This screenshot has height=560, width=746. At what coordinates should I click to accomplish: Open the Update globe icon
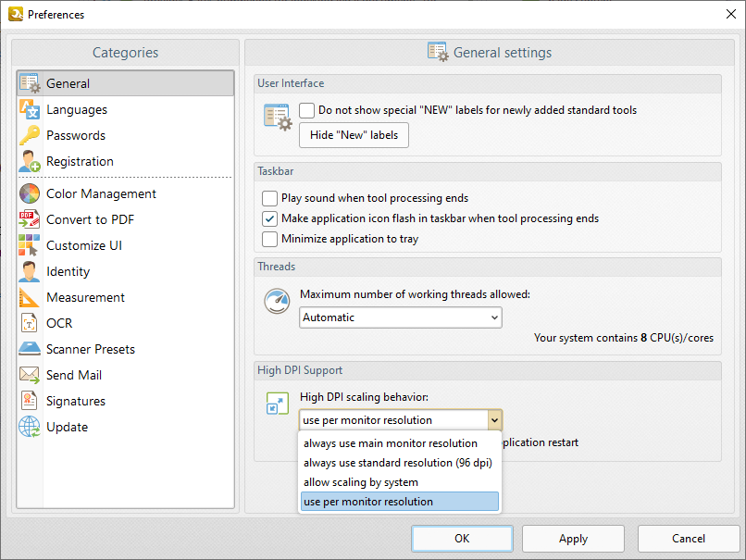pyautogui.click(x=29, y=427)
